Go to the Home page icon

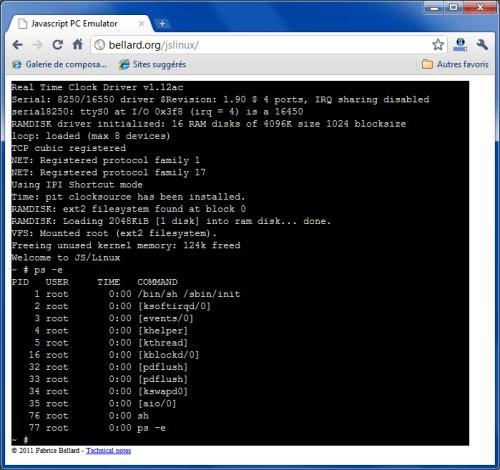pos(78,44)
